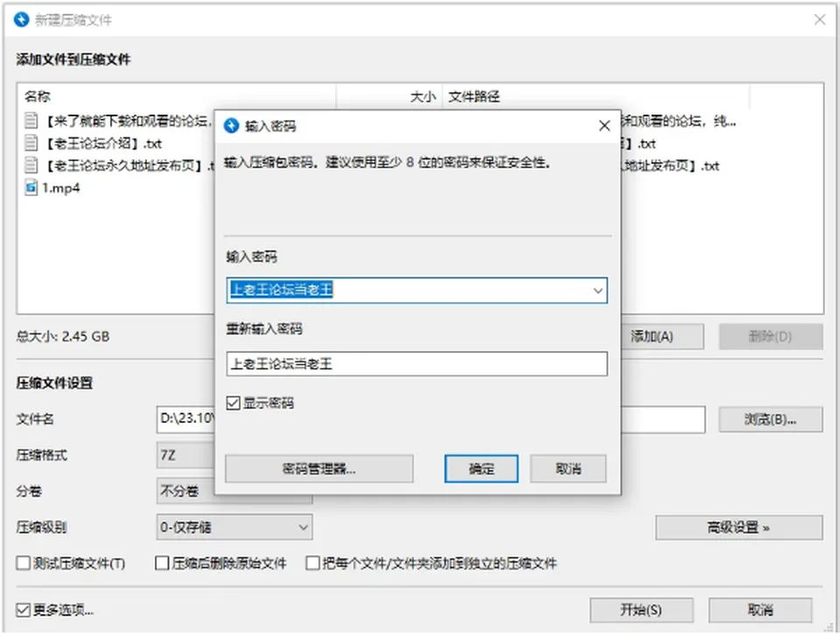The image size is (840, 634).
Task: Select the 老王论坛介绍 text file icon
Action: (31, 143)
